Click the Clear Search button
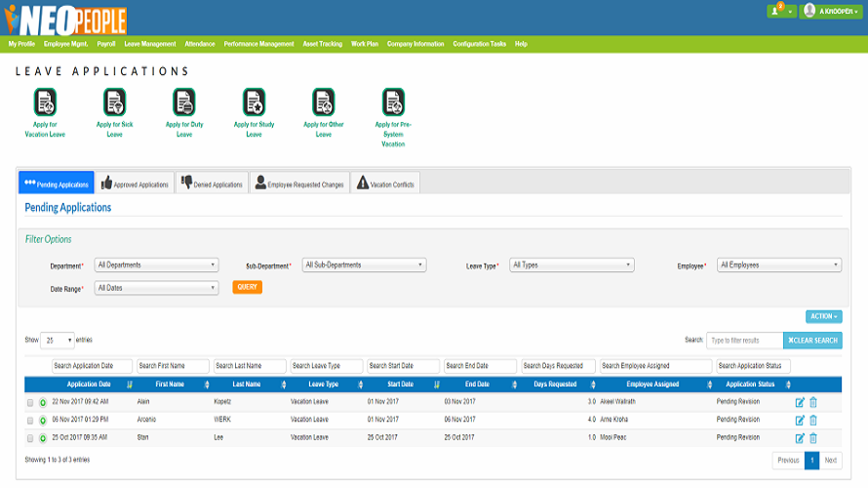This screenshot has width=868, height=488. (812, 341)
